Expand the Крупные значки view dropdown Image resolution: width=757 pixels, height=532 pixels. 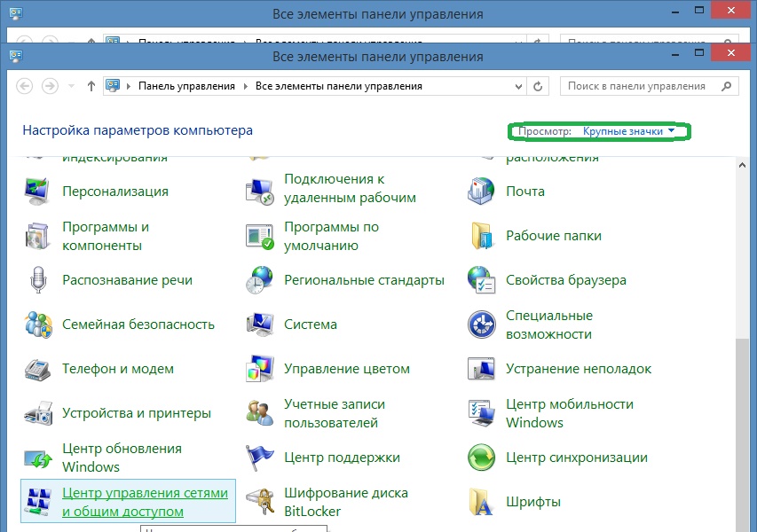tap(628, 131)
